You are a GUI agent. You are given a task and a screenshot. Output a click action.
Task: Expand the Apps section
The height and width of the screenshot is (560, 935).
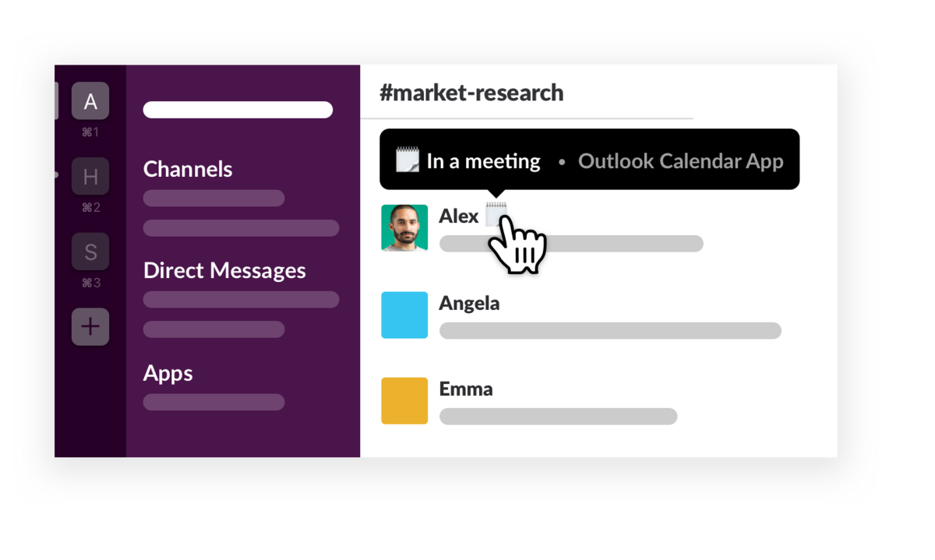click(168, 374)
